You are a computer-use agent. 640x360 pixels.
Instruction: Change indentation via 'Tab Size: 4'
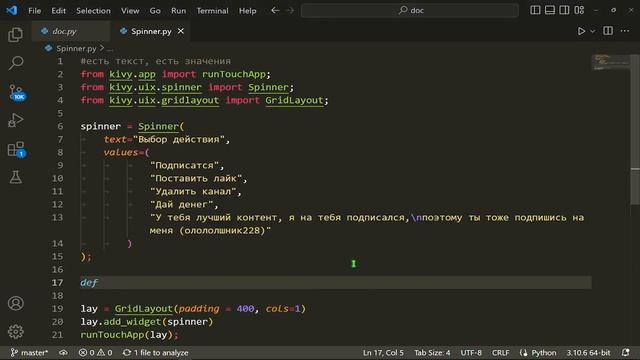[432, 353]
